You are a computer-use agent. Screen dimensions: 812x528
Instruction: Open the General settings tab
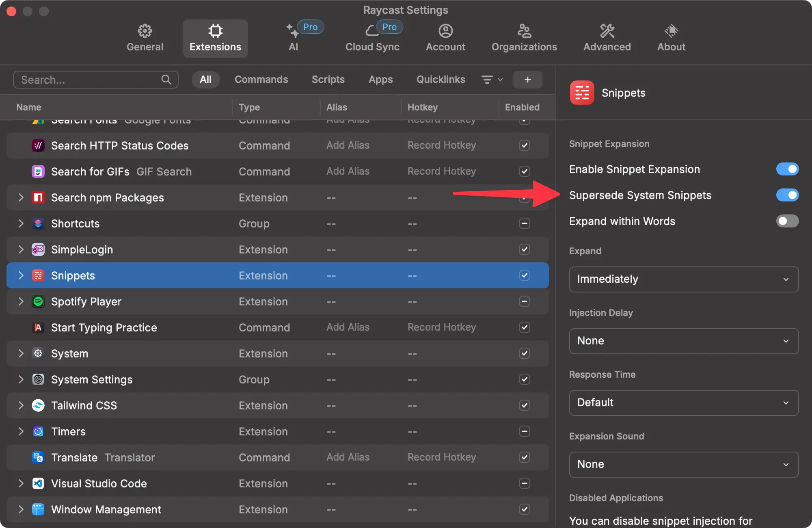[145, 38]
